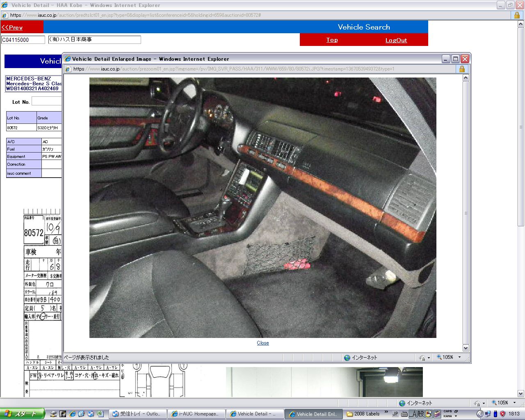Expand protected mode dropdown in popup status bar
This screenshot has height=420, width=525.
[x=429, y=358]
